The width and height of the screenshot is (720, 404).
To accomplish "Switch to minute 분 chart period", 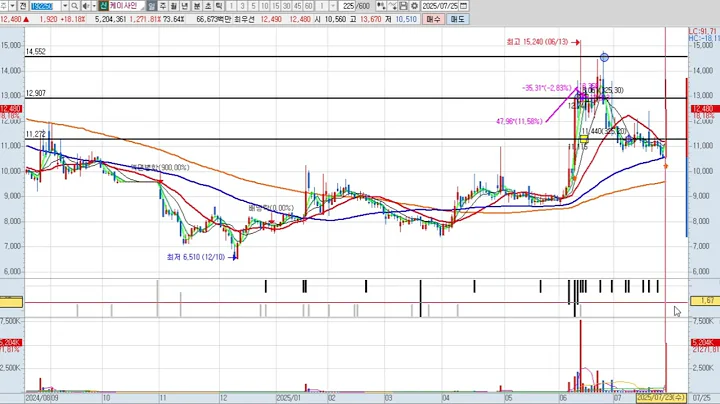I will pyautogui.click(x=197, y=6).
